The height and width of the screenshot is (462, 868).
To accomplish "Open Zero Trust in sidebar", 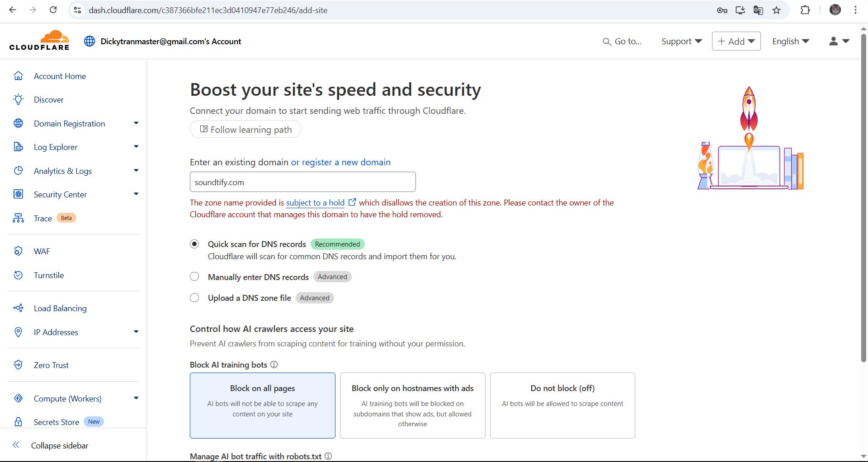I will 51,365.
